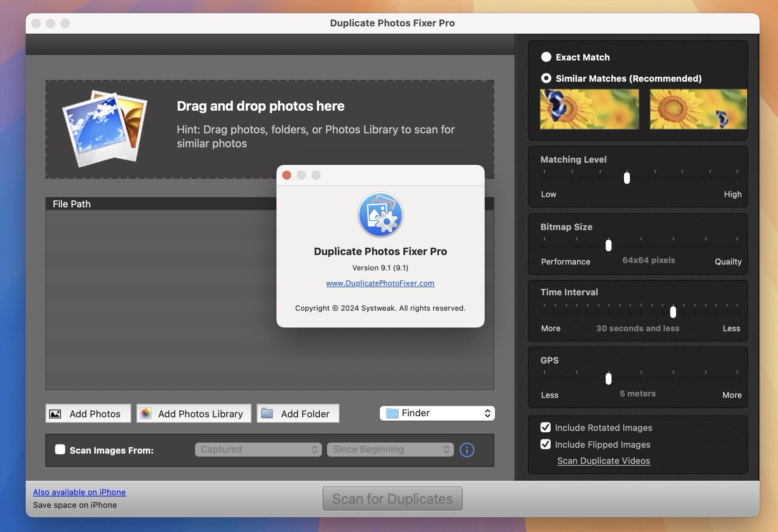Click the Matching Level slider handle
Viewport: 778px width, 532px height.
(627, 178)
